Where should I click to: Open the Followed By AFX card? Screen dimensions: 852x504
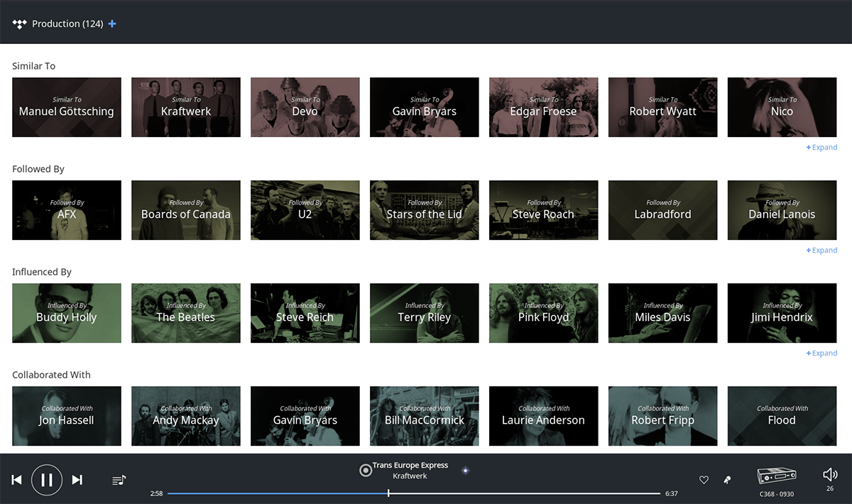click(x=67, y=210)
